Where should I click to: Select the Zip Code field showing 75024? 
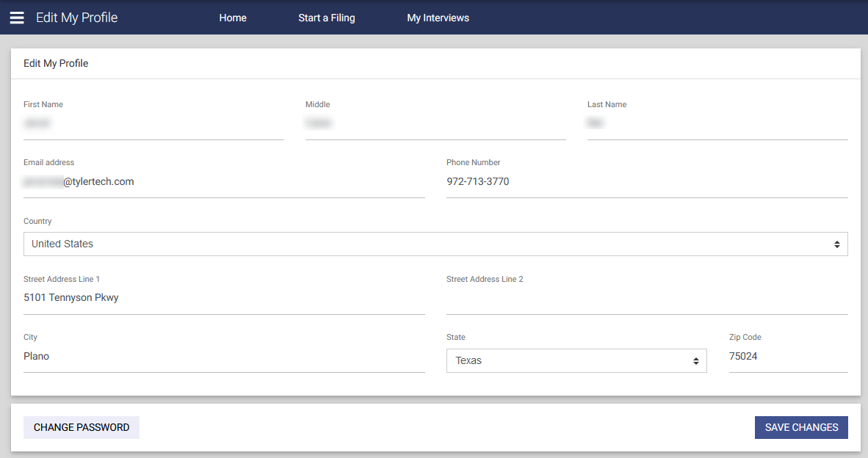[788, 356]
